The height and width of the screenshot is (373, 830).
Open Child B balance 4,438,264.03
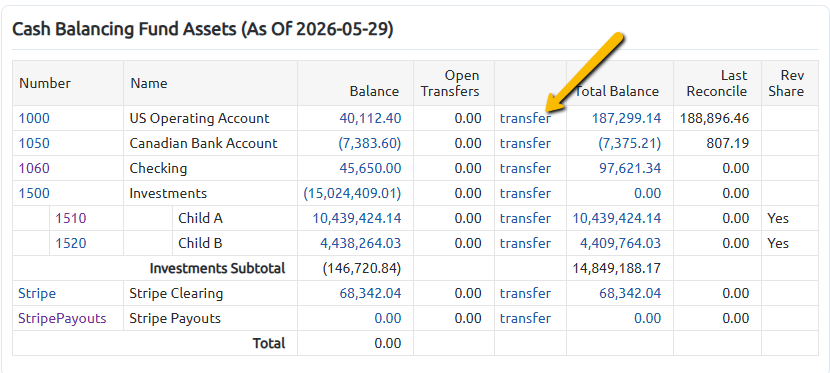tap(360, 243)
